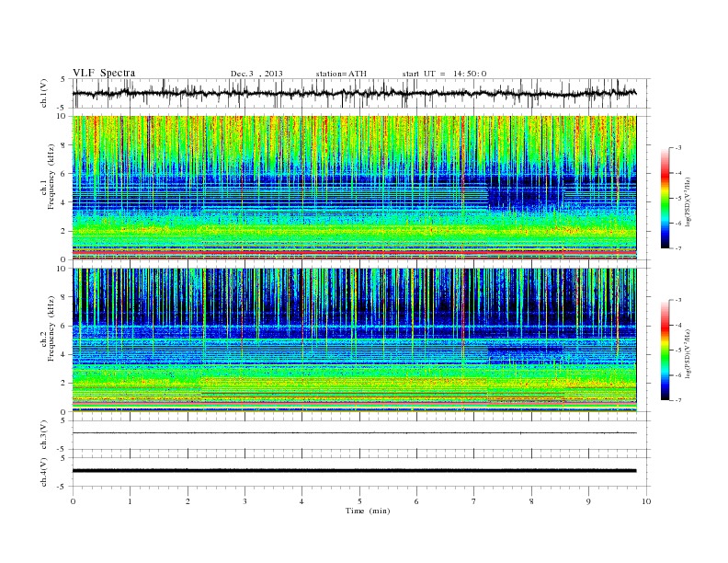728x563 pixels.
Task: Click the ch.1 spectrogram color scale bar
Action: [x=665, y=198]
